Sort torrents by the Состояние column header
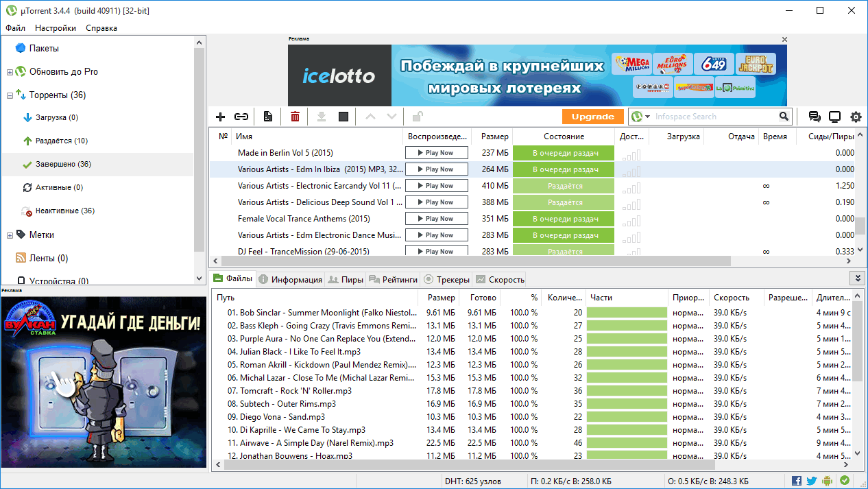The height and width of the screenshot is (489, 868). point(564,136)
